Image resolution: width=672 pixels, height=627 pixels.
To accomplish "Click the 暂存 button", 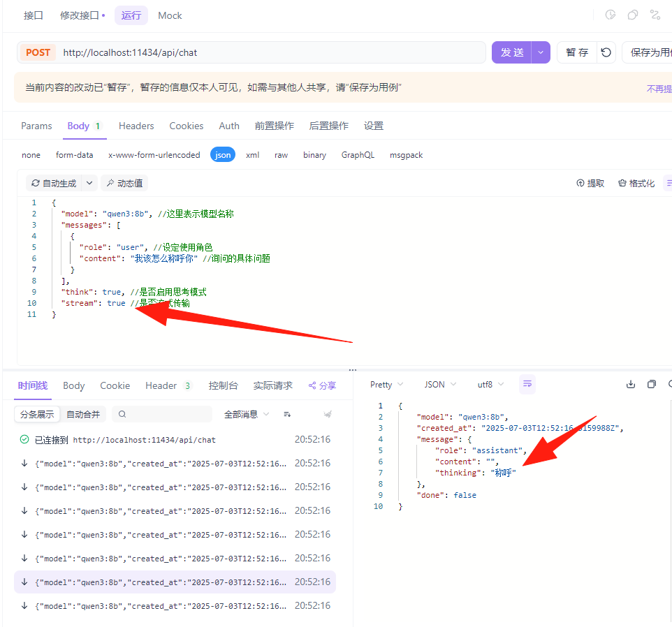I will click(x=577, y=52).
